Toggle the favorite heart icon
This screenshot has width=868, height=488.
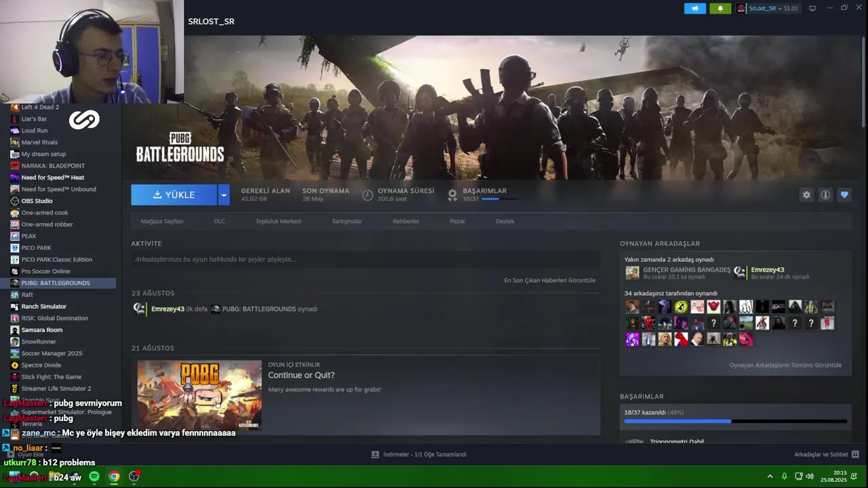[x=844, y=195]
